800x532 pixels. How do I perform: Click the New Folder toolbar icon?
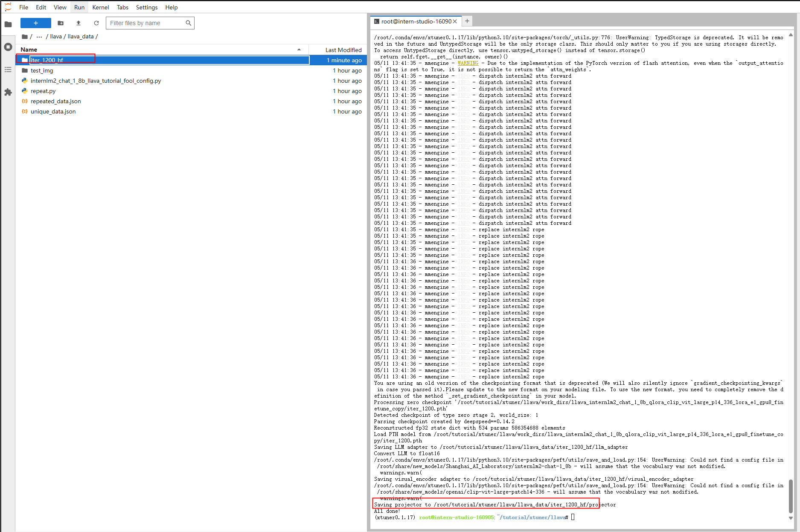(x=61, y=23)
